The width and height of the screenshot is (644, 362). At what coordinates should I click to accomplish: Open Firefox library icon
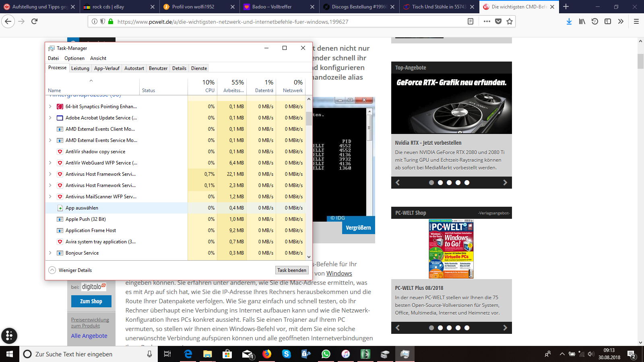[x=582, y=21]
